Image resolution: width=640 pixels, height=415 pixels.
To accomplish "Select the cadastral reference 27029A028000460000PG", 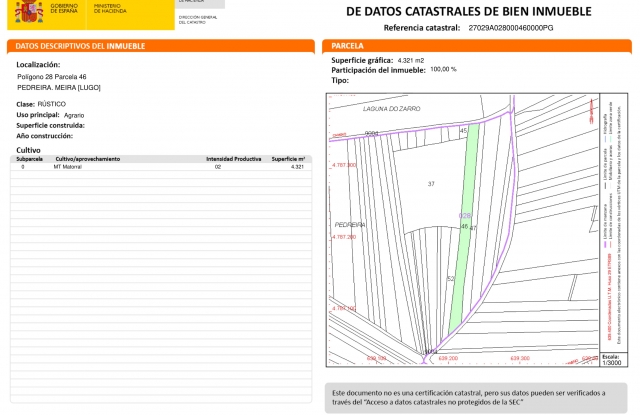I will (511, 28).
